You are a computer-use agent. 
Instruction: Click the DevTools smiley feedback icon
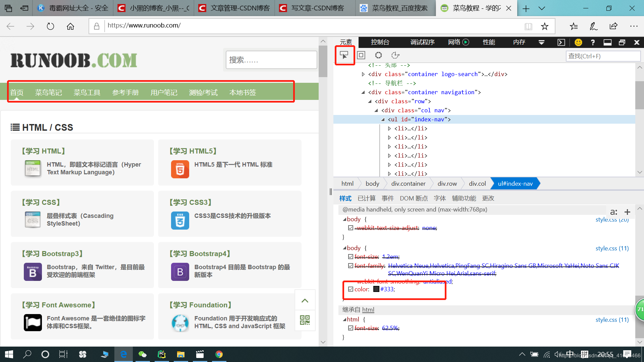(x=578, y=42)
